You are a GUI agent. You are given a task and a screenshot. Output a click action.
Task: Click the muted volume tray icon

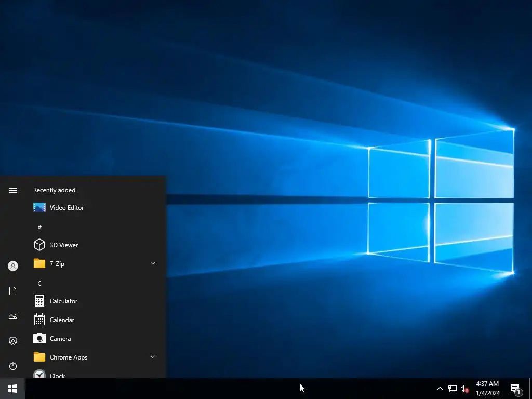tap(465, 389)
